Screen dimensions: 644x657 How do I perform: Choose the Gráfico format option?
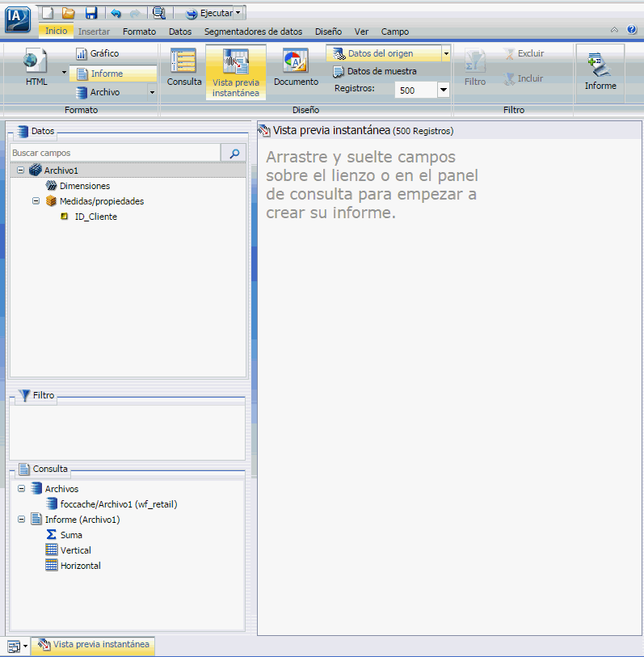97,53
